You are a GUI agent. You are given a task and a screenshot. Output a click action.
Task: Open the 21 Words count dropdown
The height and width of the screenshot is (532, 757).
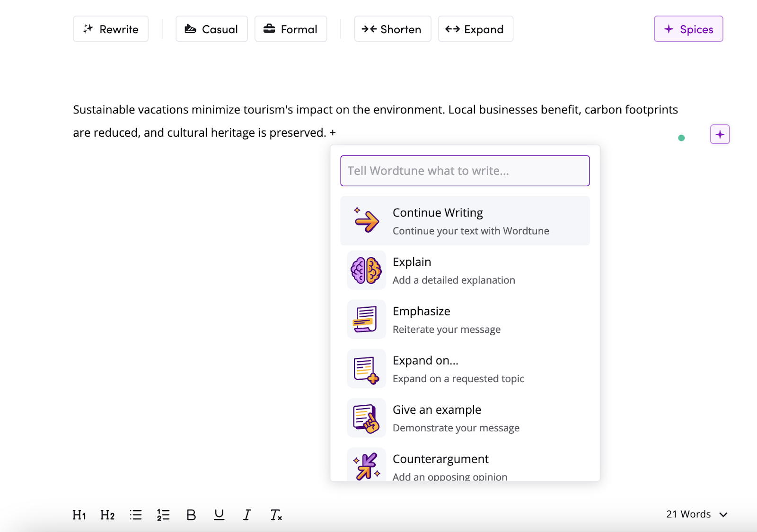(x=697, y=514)
